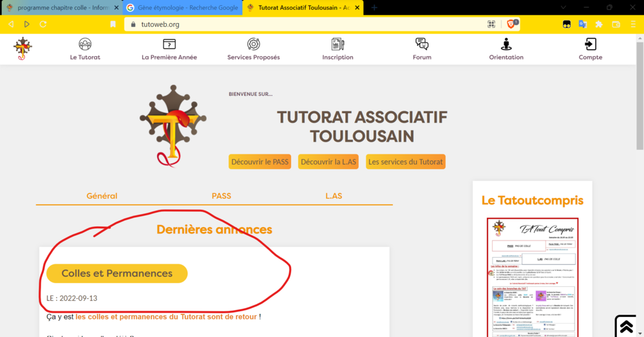
Task: Open the Compte login icon
Action: click(x=590, y=44)
